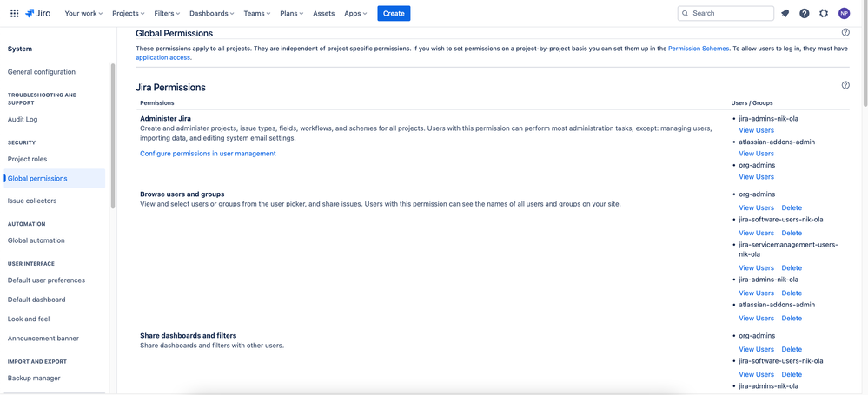Select Global permissions in the sidebar
The height and width of the screenshot is (395, 868).
click(x=54, y=179)
